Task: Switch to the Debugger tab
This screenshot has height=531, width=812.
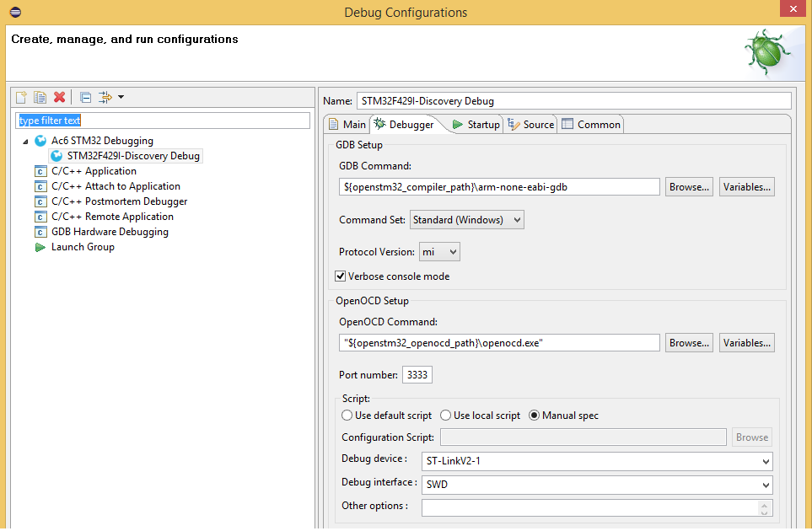Action: point(404,125)
